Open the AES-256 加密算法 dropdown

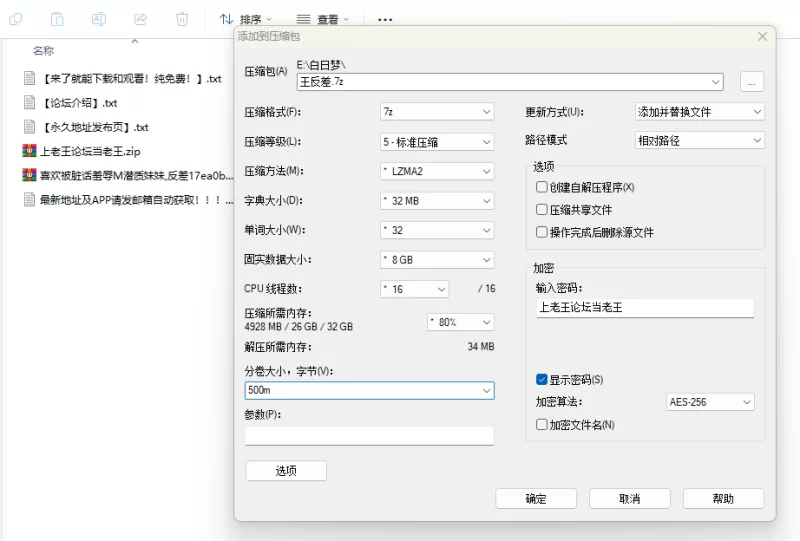click(710, 402)
